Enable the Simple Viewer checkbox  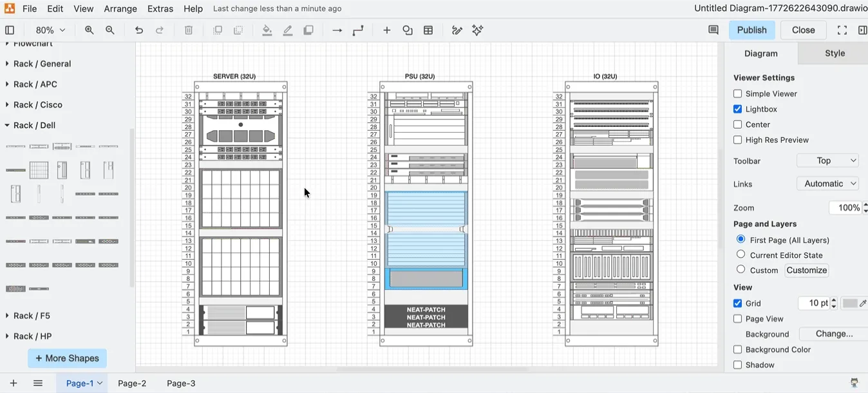coord(738,94)
